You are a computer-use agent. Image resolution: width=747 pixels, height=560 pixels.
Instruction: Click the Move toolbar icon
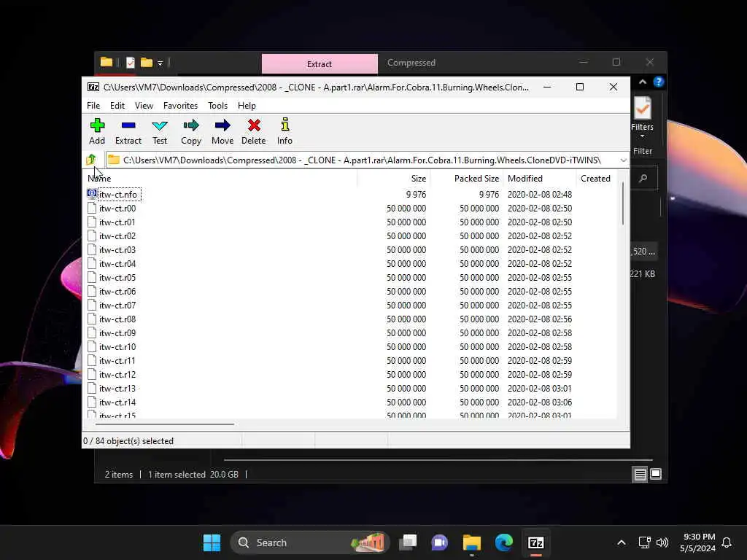click(222, 131)
